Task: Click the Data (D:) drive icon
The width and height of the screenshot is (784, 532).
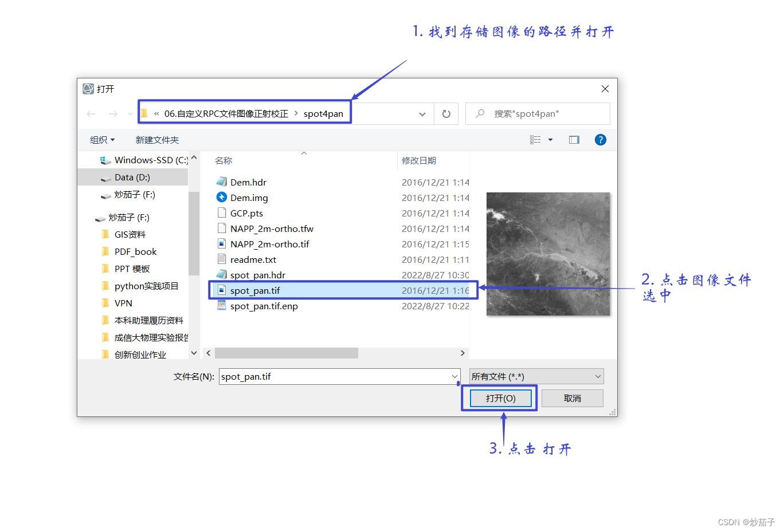Action: (x=106, y=178)
